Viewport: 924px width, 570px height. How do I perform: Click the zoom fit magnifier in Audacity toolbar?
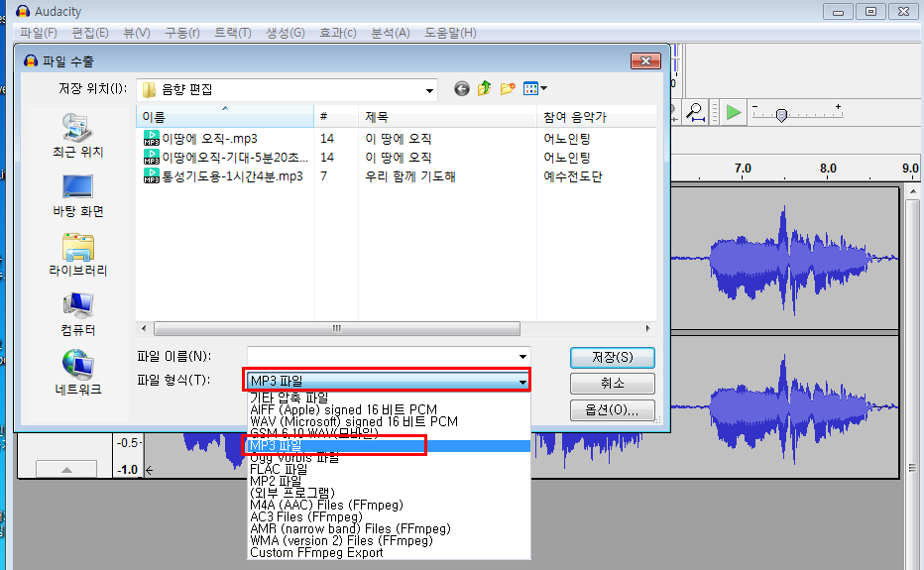[x=696, y=112]
